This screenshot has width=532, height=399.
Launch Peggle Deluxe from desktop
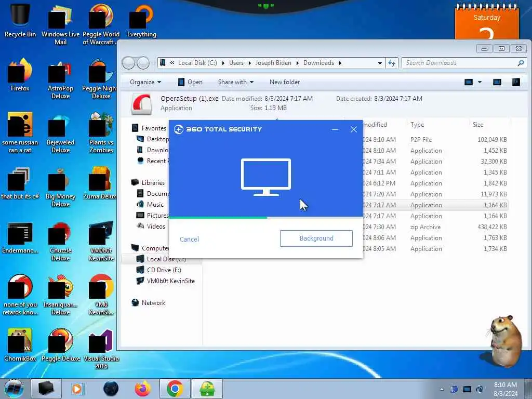60,344
